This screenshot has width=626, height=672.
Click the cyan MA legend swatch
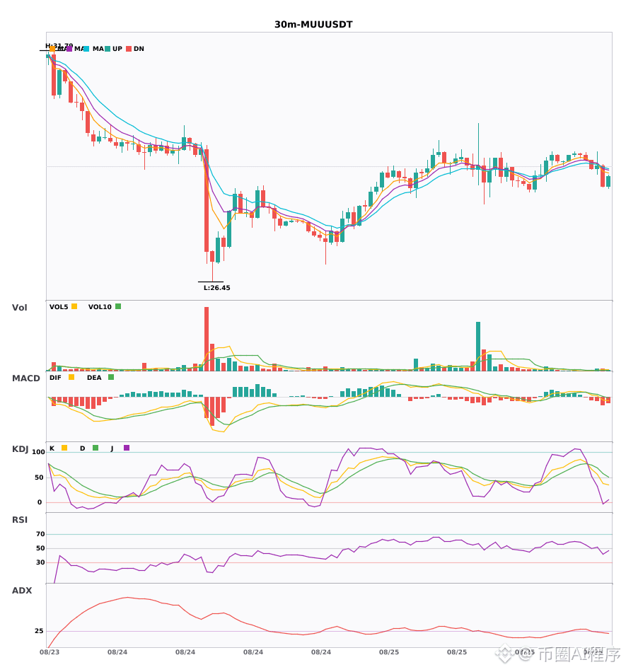(86, 49)
